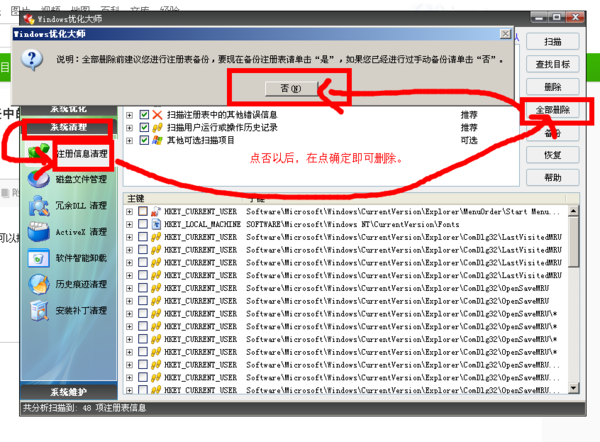600x442 pixels.
Task: Close the Windows优化大师 backup prompt dialog
Action: [505, 34]
